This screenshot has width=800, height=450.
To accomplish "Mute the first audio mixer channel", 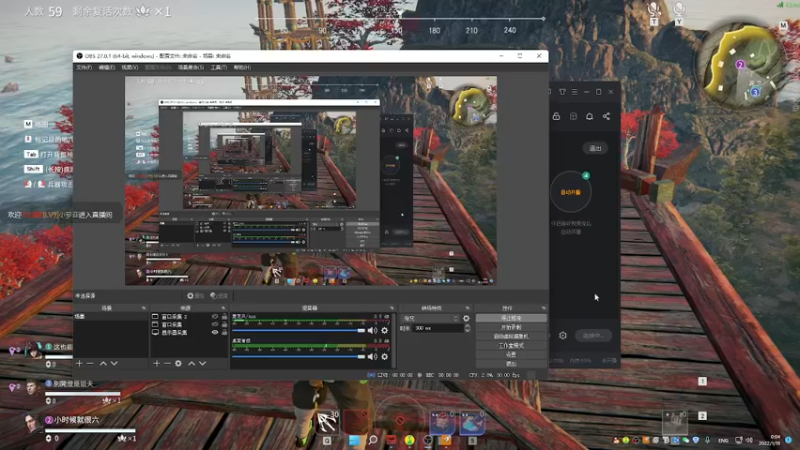I will pyautogui.click(x=372, y=331).
